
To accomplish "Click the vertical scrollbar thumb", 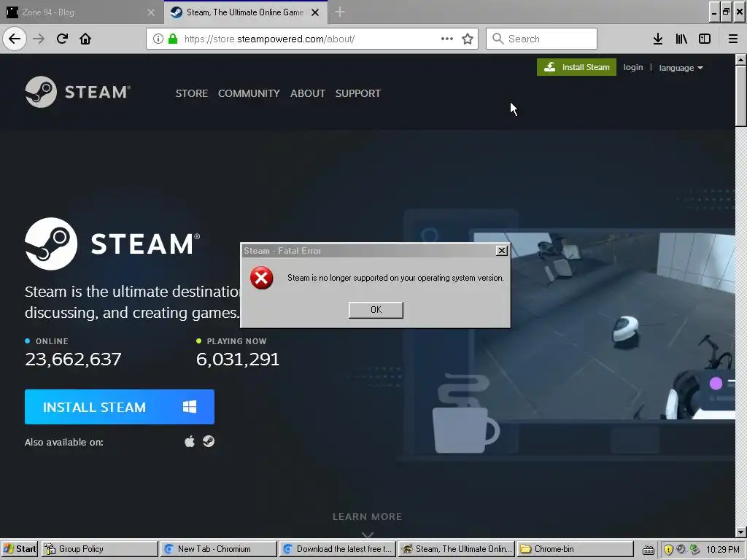I will 741,96.
